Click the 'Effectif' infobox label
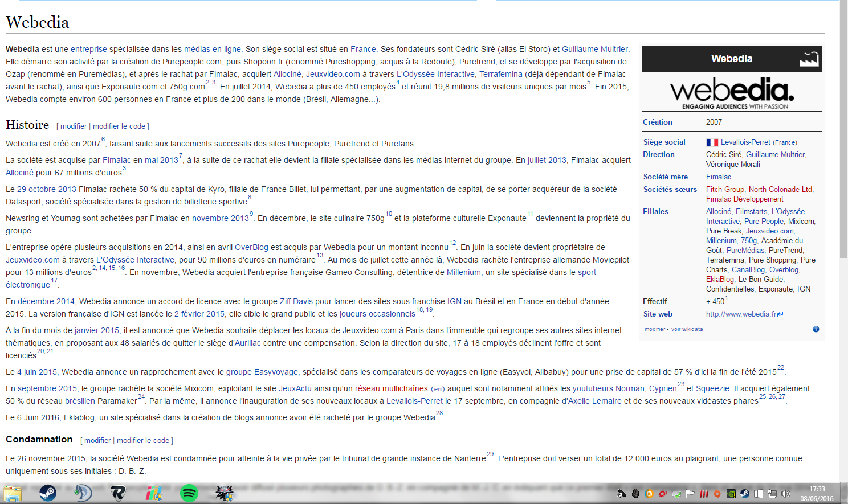Screen dimensions: 848x504 655,301
